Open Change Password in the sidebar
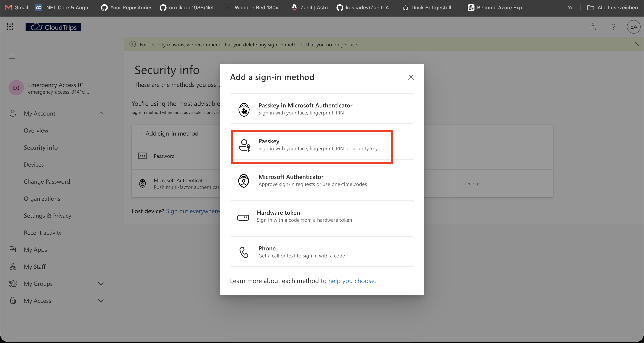This screenshot has height=343, width=644. (x=47, y=181)
